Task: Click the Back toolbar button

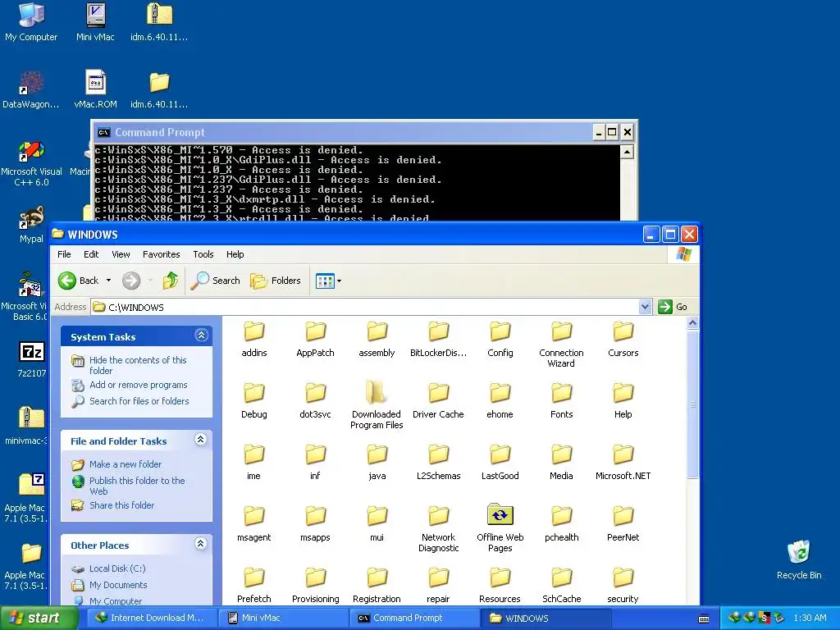Action: pos(79,281)
